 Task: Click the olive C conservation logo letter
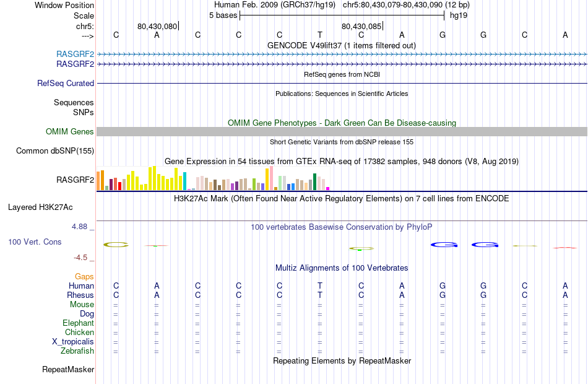pyautogui.click(x=116, y=245)
